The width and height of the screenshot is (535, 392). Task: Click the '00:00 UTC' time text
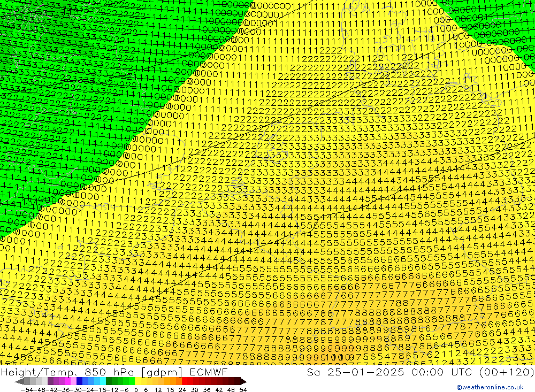[x=442, y=372]
